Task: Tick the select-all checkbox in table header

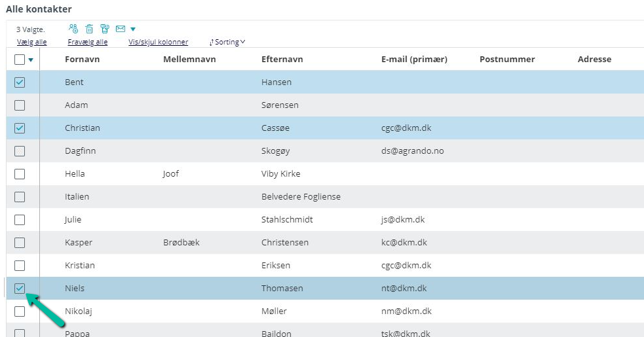Action: pyautogui.click(x=20, y=60)
